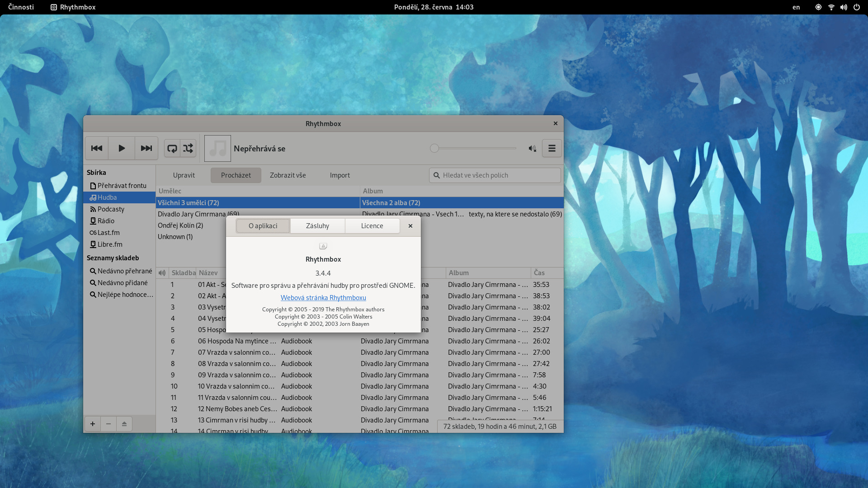Skip to the next track
Image resolution: width=868 pixels, height=488 pixels.
tap(146, 148)
